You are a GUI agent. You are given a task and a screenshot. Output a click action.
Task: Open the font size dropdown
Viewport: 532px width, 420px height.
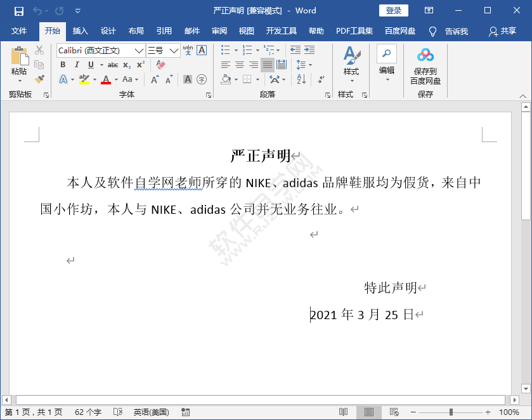click(x=175, y=50)
